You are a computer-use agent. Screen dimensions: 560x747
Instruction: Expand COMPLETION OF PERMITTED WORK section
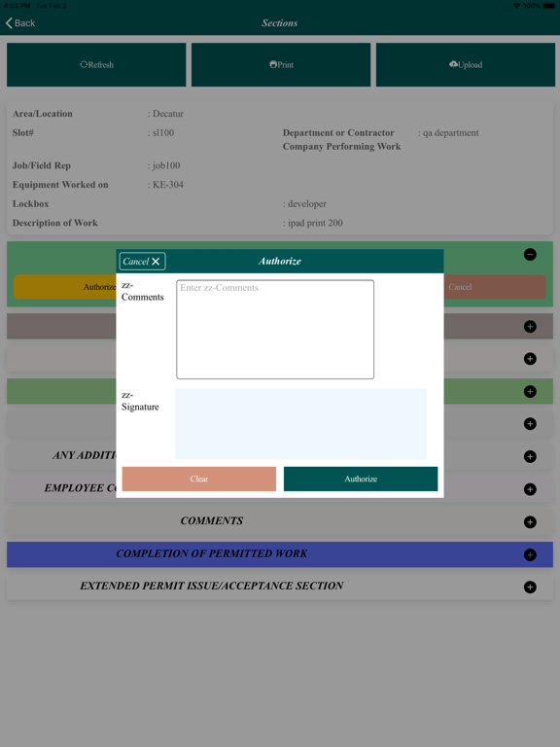(x=530, y=554)
